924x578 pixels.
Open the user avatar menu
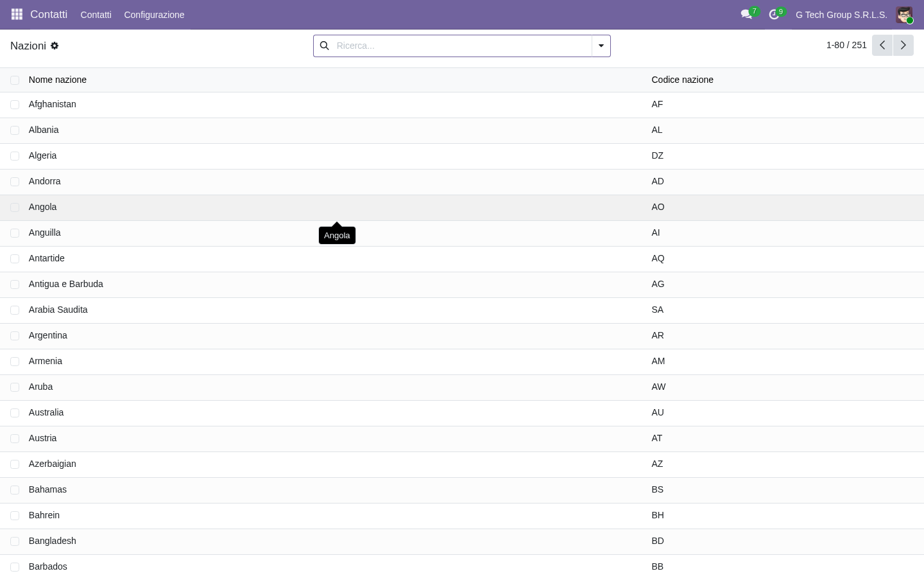[x=904, y=15]
